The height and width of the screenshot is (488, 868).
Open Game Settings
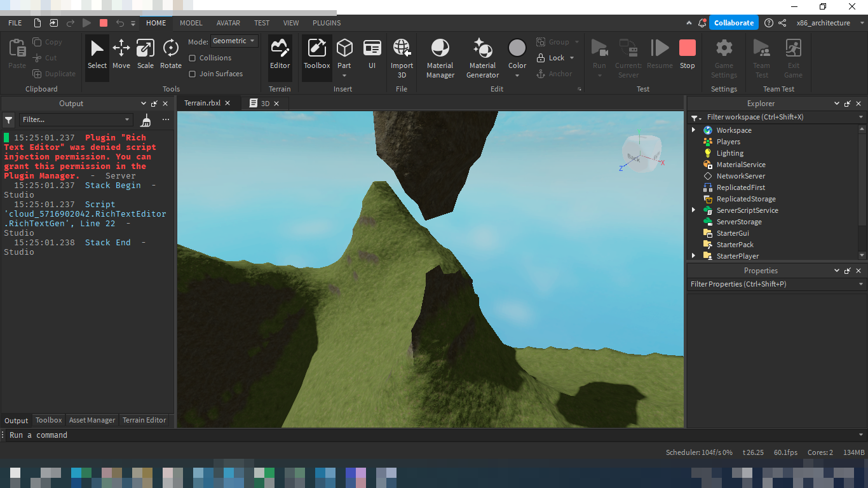[724, 57]
